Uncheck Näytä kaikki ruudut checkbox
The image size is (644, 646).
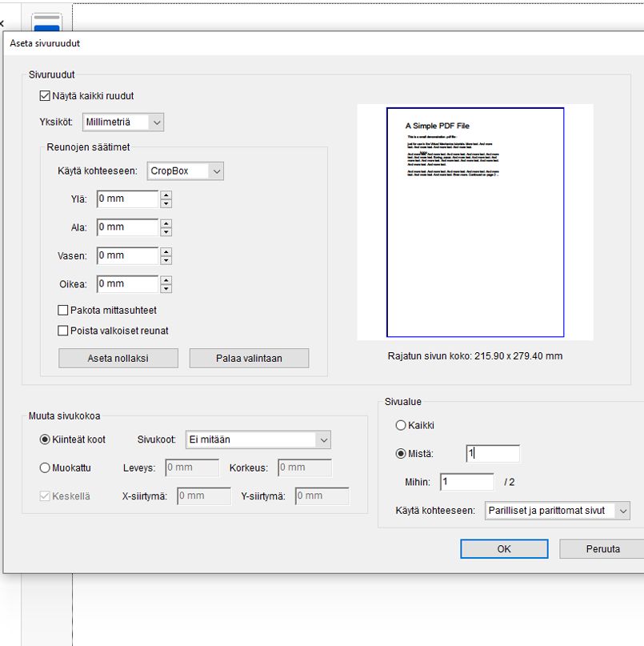pyautogui.click(x=45, y=96)
